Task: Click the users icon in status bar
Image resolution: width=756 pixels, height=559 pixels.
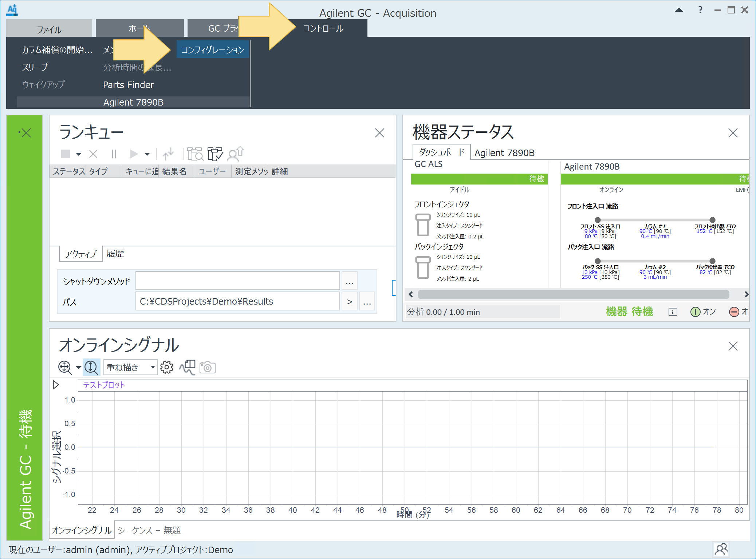Action: tap(721, 549)
